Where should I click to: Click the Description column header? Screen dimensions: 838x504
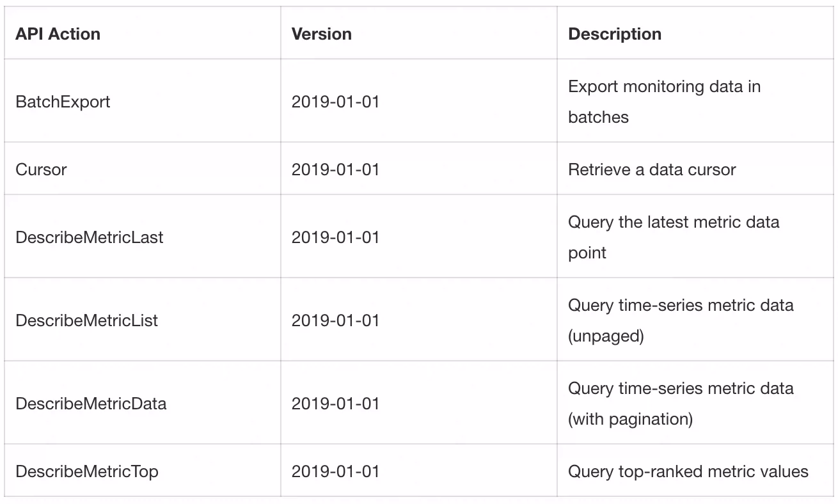pyautogui.click(x=615, y=34)
